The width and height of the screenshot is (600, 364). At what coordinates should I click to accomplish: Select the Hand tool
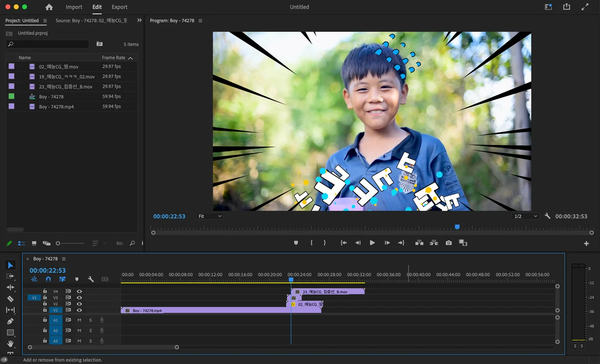point(10,344)
